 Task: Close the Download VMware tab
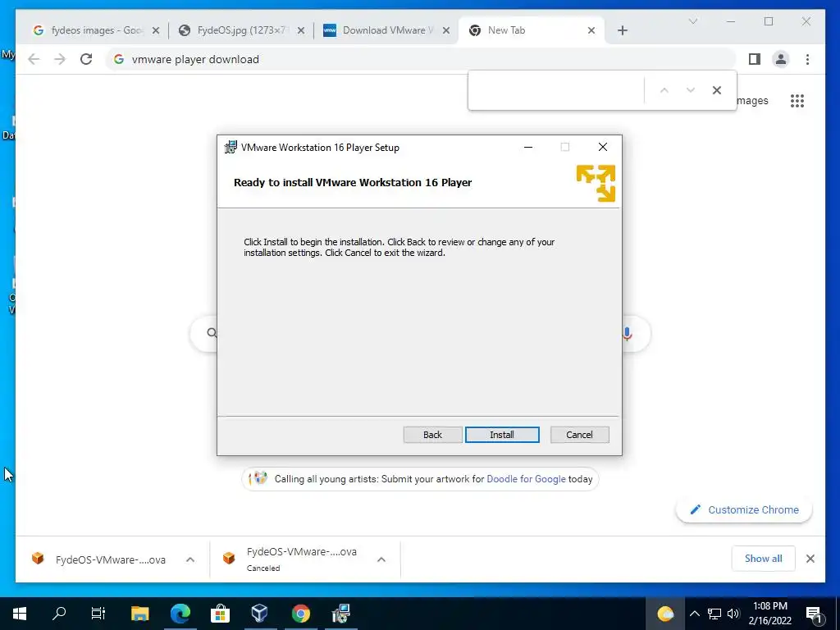pyautogui.click(x=445, y=30)
